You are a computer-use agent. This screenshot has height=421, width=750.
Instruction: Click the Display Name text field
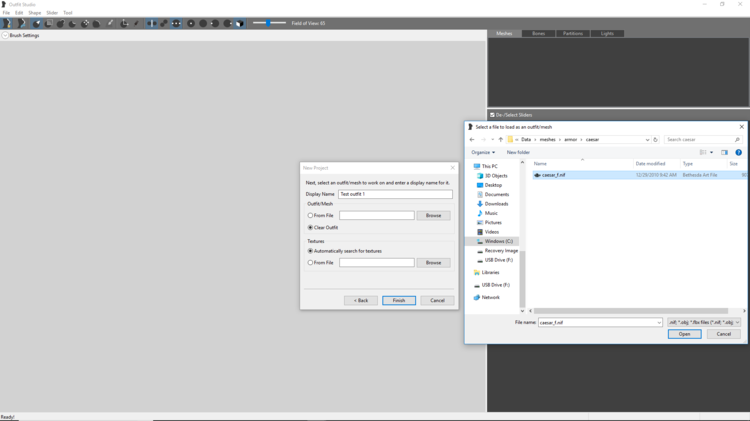coord(395,194)
